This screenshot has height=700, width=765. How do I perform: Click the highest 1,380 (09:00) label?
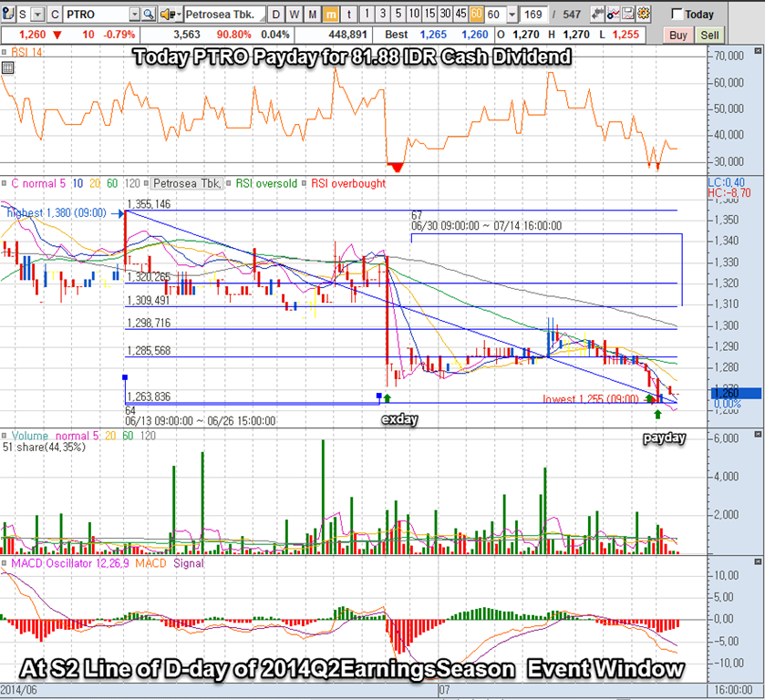[x=57, y=212]
